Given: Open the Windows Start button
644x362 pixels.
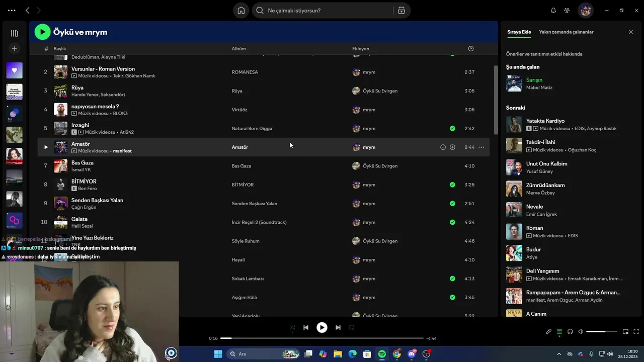Looking at the screenshot, I should pyautogui.click(x=218, y=354).
